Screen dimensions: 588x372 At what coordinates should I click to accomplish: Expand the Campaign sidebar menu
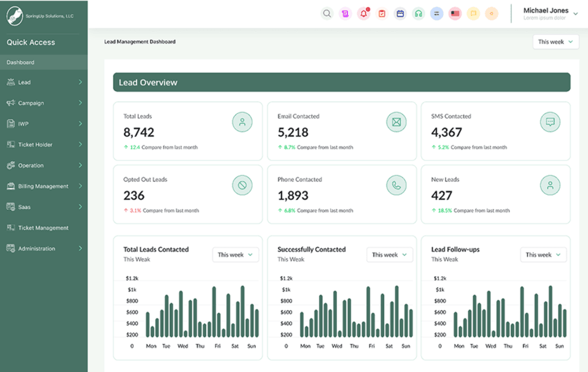[x=44, y=103]
